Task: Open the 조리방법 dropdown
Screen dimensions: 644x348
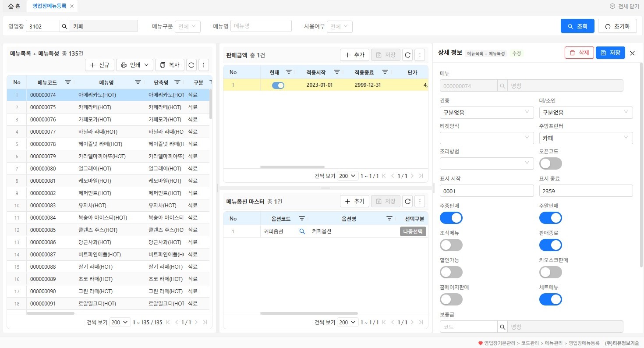Action: point(487,163)
